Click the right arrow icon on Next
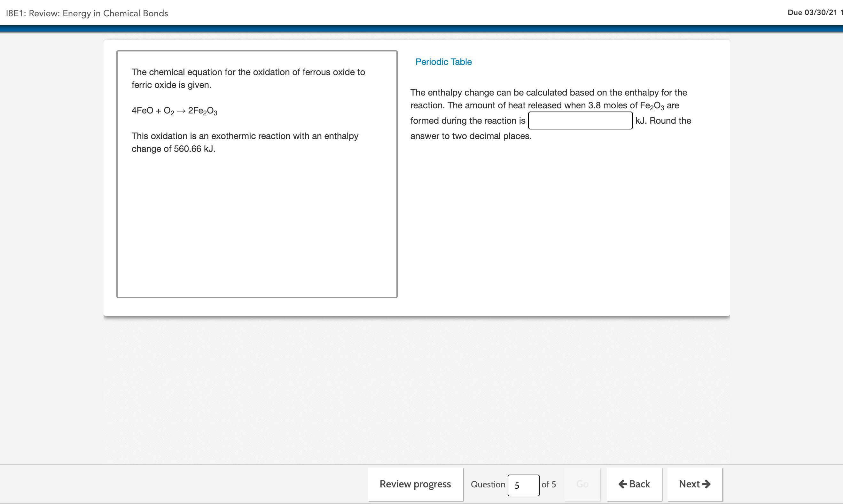This screenshot has height=504, width=843. 706,484
